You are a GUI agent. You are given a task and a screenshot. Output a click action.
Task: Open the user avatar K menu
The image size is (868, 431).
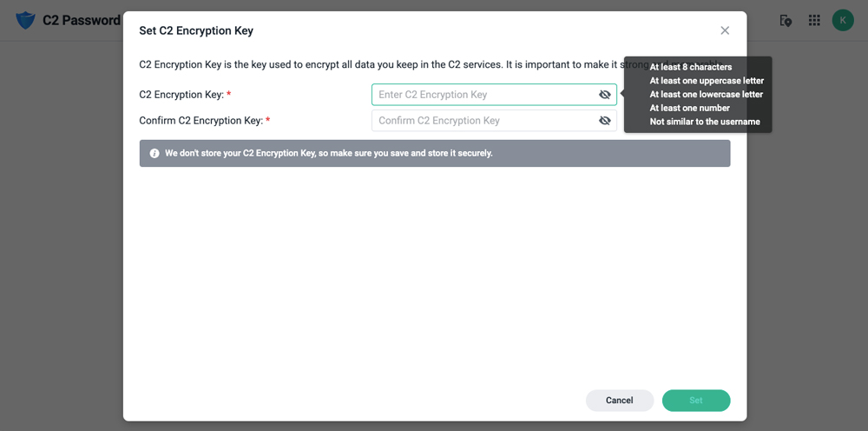click(x=843, y=21)
